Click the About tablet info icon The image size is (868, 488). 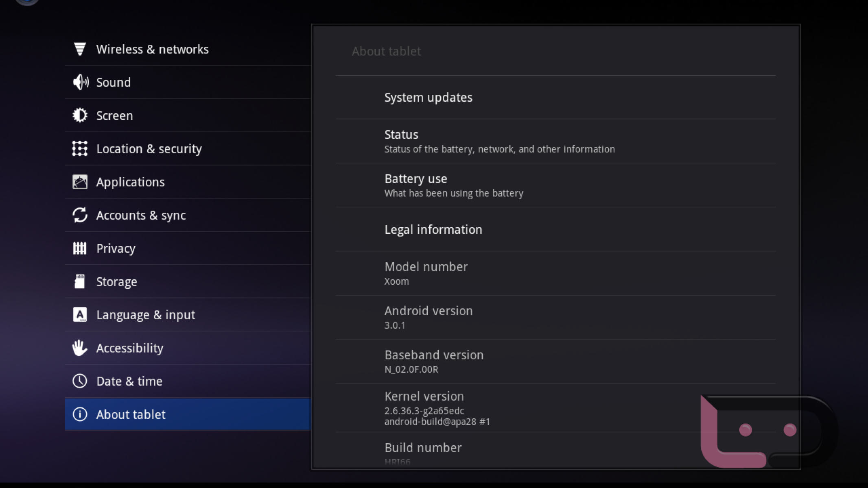(80, 414)
